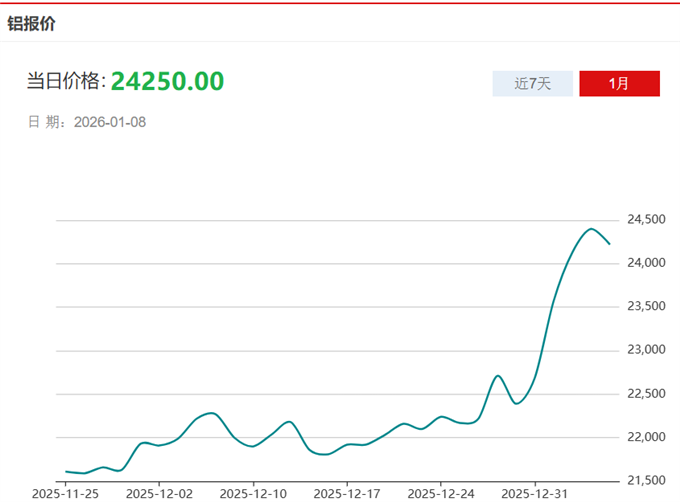The width and height of the screenshot is (680, 502).
Task: Click the 铝报价 heading
Action: 32,23
